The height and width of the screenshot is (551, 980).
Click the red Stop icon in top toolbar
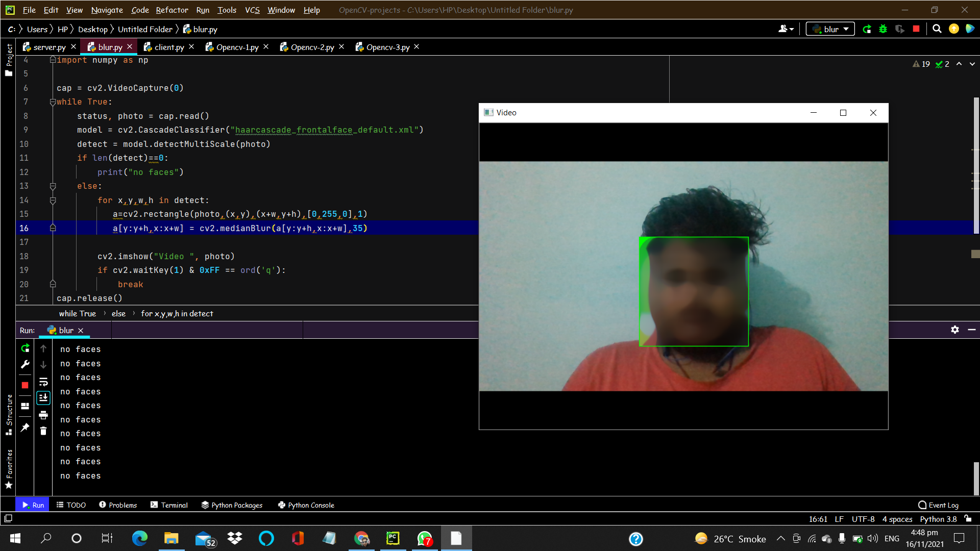point(916,29)
